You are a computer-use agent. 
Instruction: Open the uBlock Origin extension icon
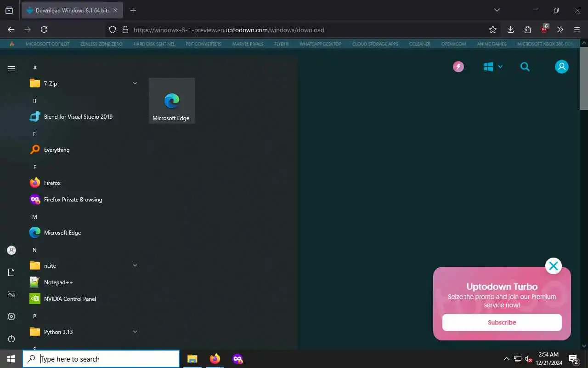544,29
